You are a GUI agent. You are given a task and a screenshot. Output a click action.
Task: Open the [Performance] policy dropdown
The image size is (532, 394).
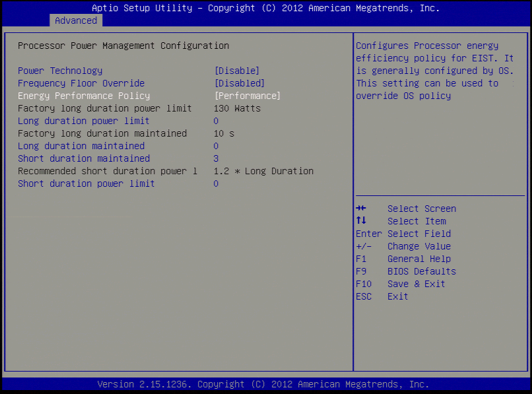(248, 96)
